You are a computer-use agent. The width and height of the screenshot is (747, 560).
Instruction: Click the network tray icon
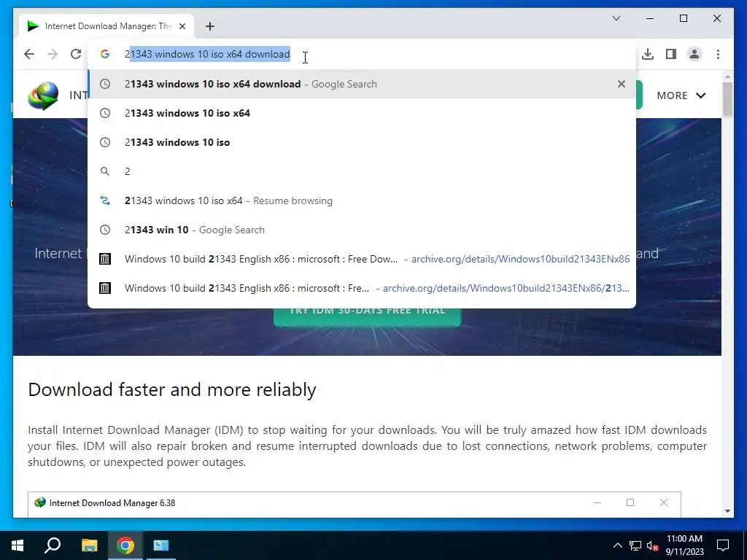[635, 545]
